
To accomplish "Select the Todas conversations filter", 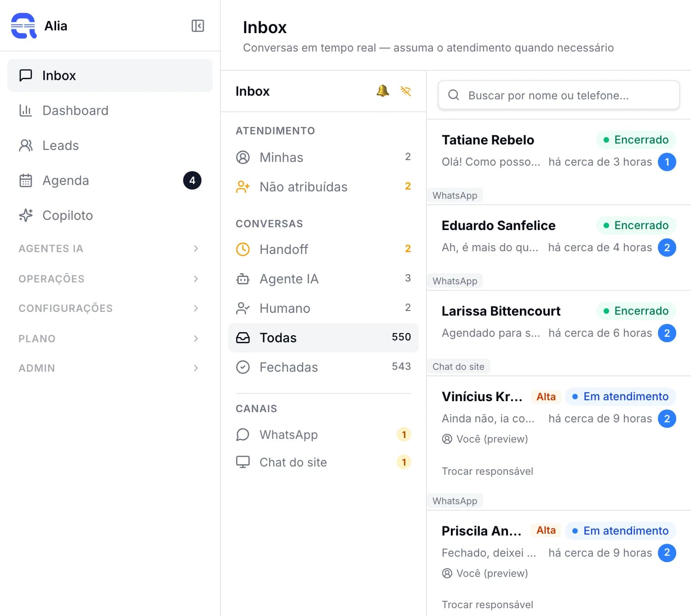I will 323,338.
